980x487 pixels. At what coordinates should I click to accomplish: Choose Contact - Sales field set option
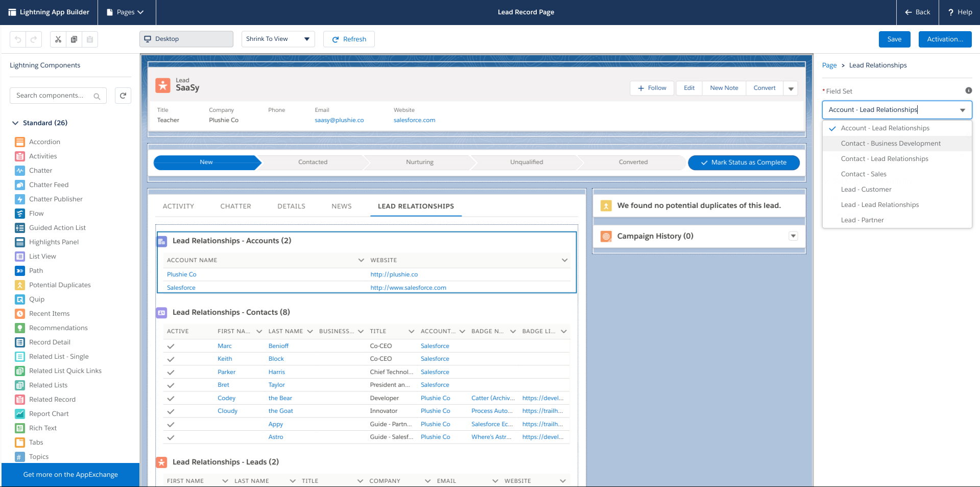(864, 174)
